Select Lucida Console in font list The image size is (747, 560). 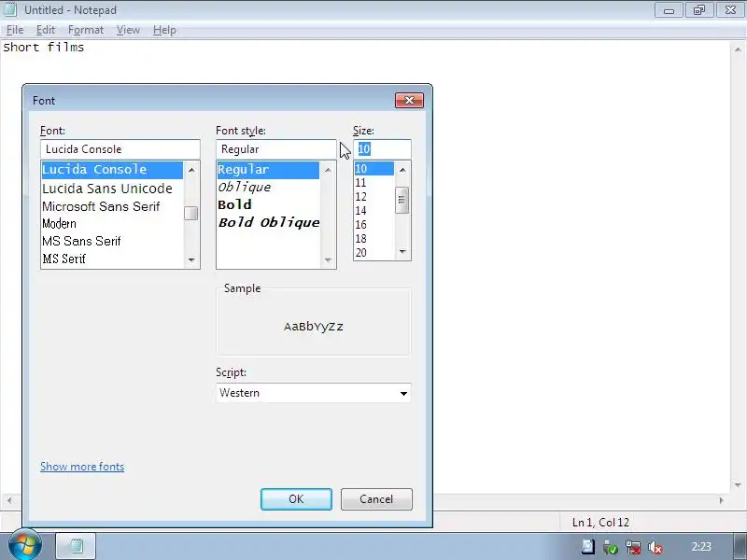pos(112,170)
